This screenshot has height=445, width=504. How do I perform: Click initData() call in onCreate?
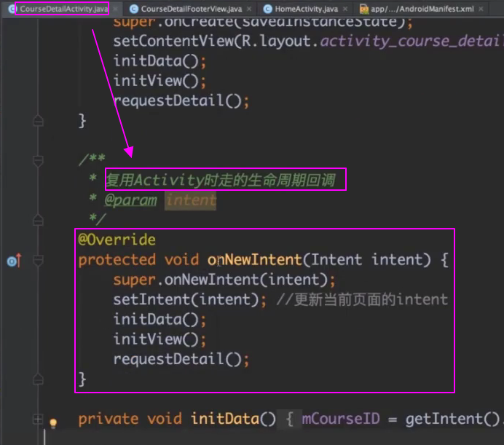pyautogui.click(x=160, y=61)
